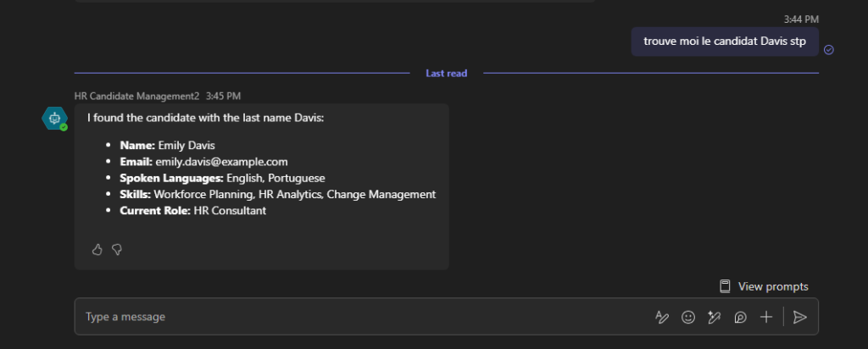868x349 pixels.
Task: Click the sent status checkmark icon
Action: point(829,49)
